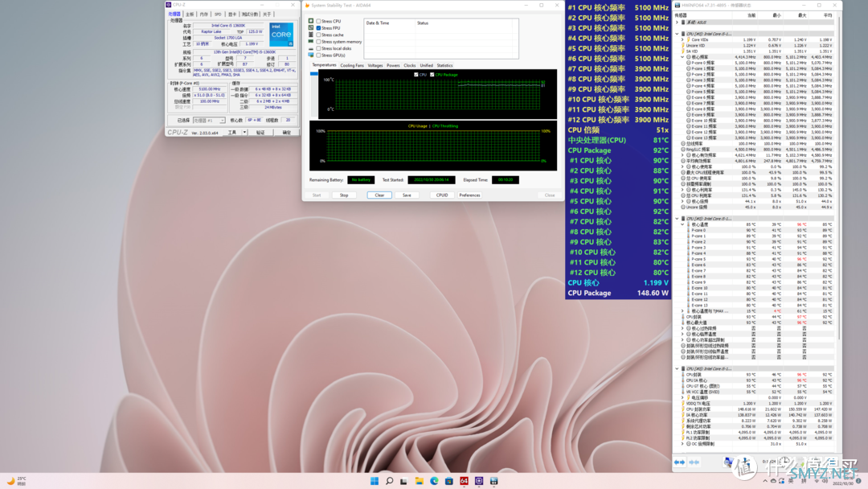Click HWiNFO collapse-columns arrows button

[x=694, y=462]
